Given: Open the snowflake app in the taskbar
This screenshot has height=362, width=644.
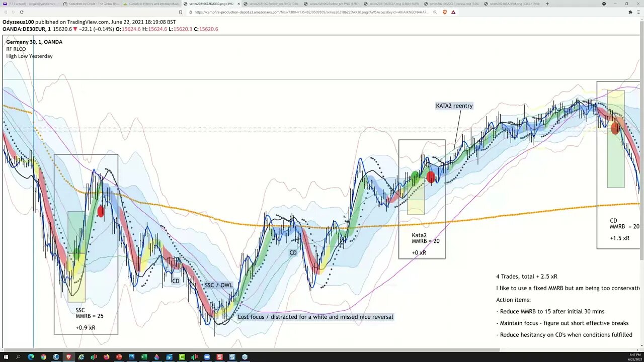Looking at the screenshot, I should coord(245,357).
